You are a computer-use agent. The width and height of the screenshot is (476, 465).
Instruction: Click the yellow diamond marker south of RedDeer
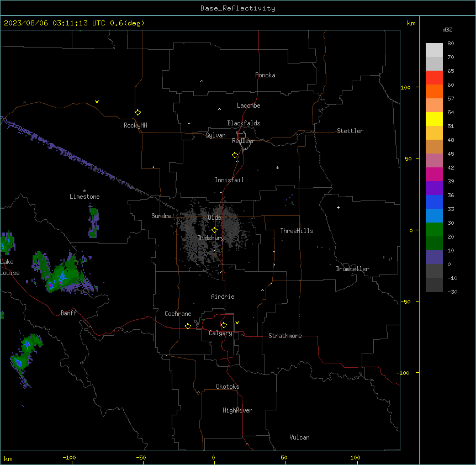[235, 155]
